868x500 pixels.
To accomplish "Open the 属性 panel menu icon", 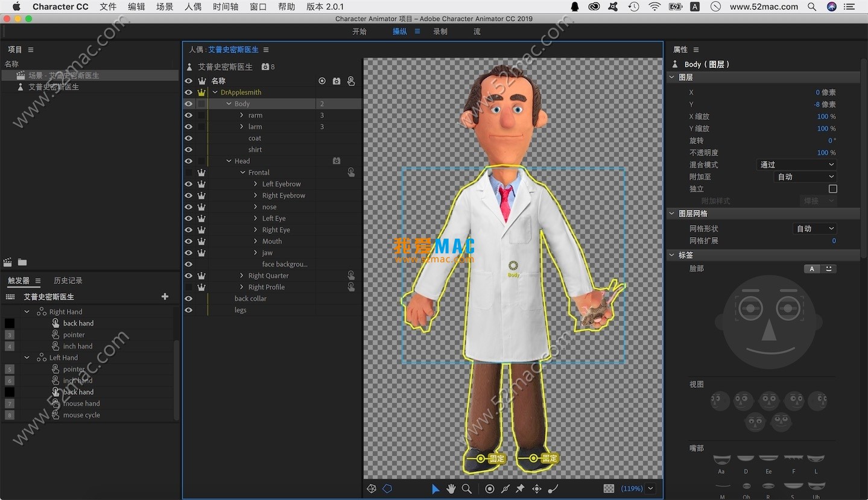I will click(x=695, y=49).
